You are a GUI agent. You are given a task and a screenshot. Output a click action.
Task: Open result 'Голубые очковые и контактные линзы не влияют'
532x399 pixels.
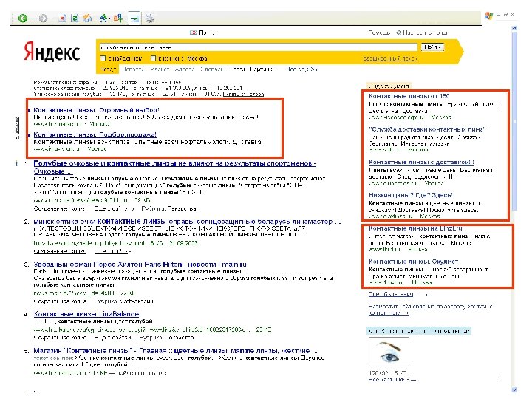tap(174, 167)
